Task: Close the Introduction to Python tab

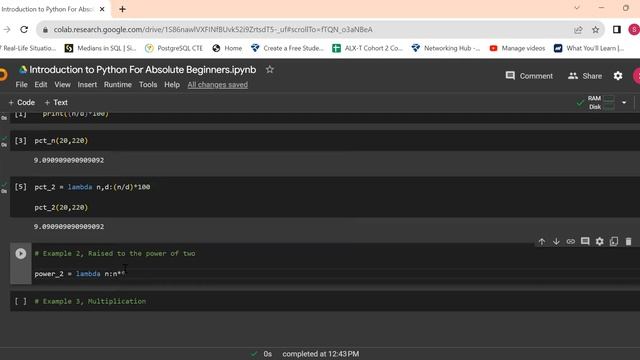Action: click(x=102, y=9)
